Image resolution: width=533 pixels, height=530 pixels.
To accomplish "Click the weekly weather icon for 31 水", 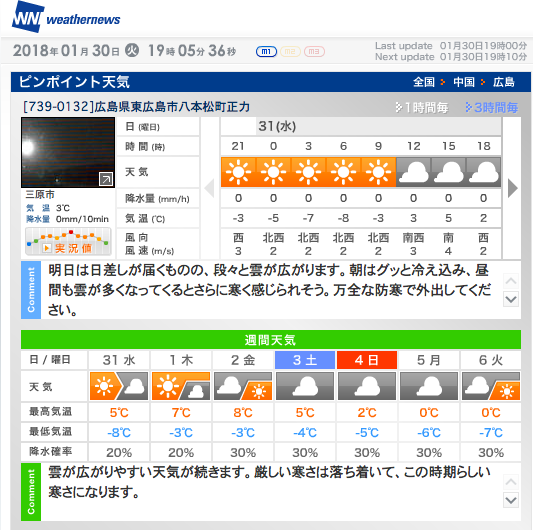I will pyautogui.click(x=119, y=386).
